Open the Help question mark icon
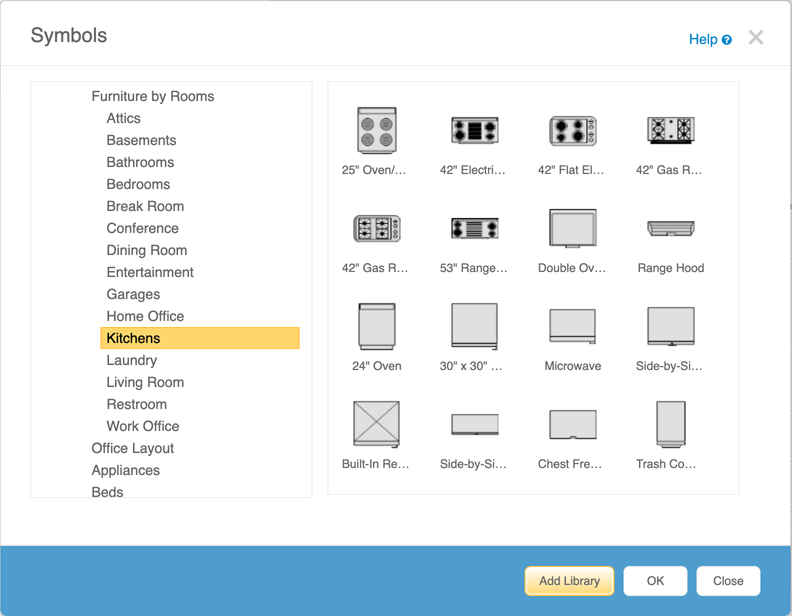The width and height of the screenshot is (792, 616). click(x=726, y=40)
